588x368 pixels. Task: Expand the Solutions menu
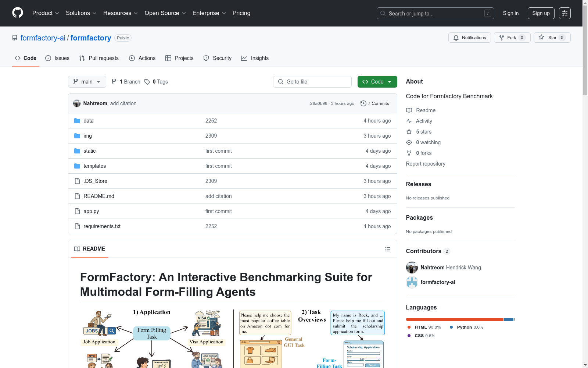point(81,13)
